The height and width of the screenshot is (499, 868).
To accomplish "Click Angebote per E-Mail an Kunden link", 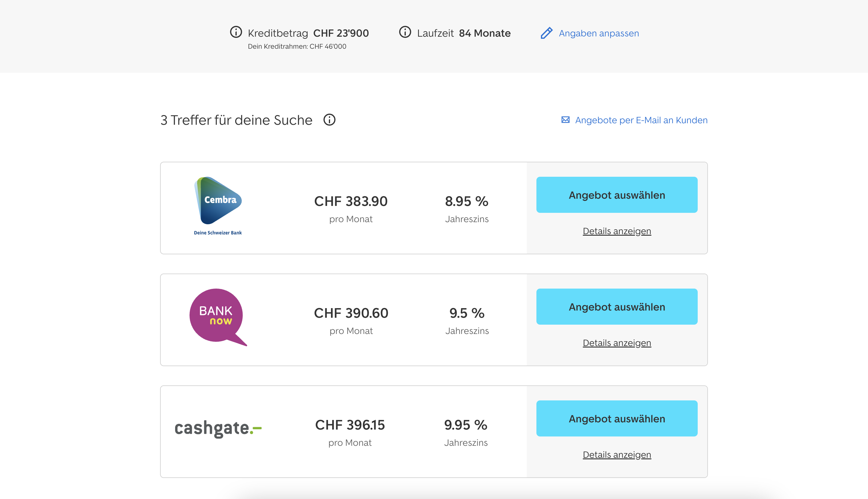I will point(641,120).
